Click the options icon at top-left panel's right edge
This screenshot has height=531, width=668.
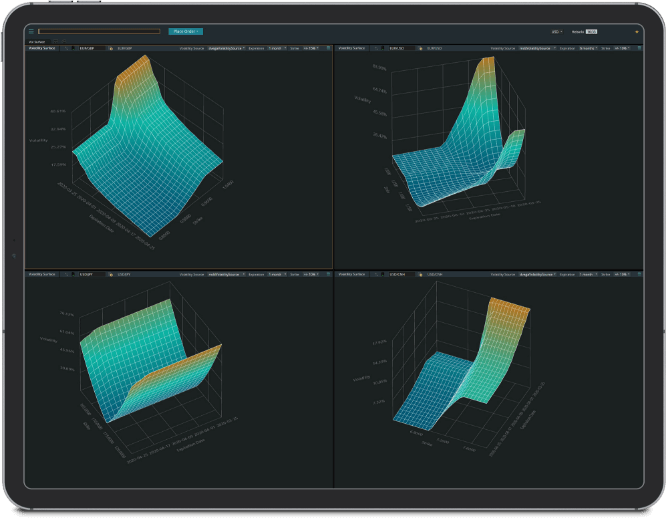[328, 47]
